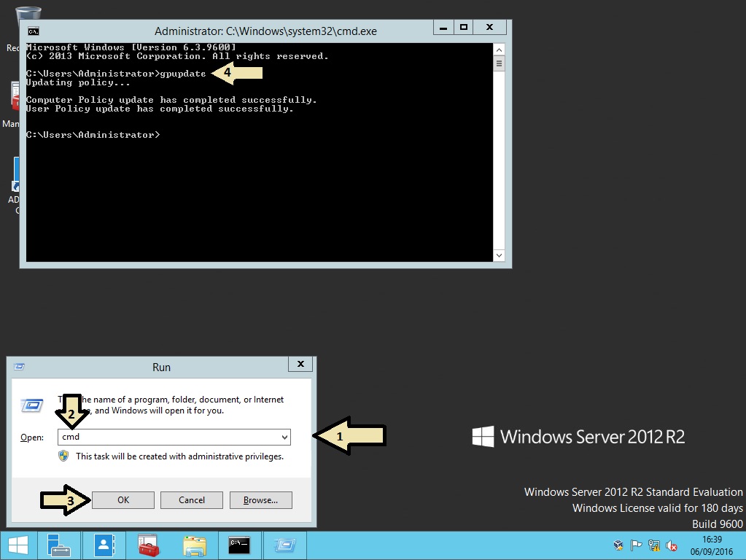This screenshot has width=746, height=560.
Task: Click inside the Open field containing cmd
Action: [x=146, y=437]
